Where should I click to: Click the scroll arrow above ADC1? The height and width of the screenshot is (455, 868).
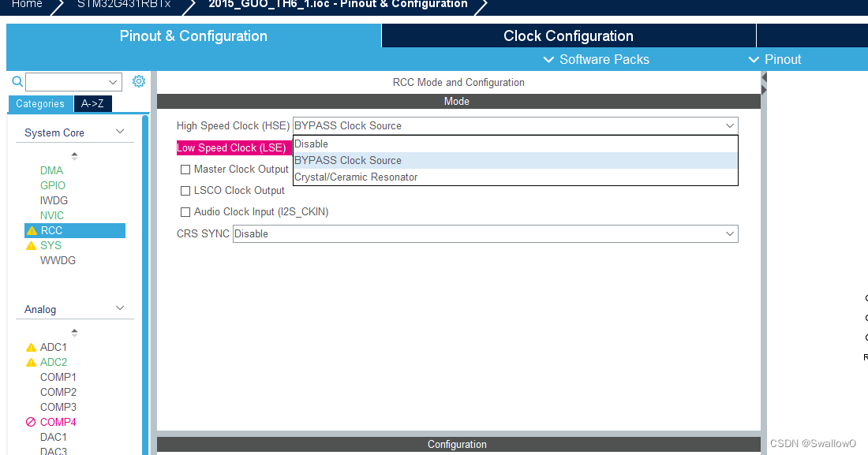75,332
